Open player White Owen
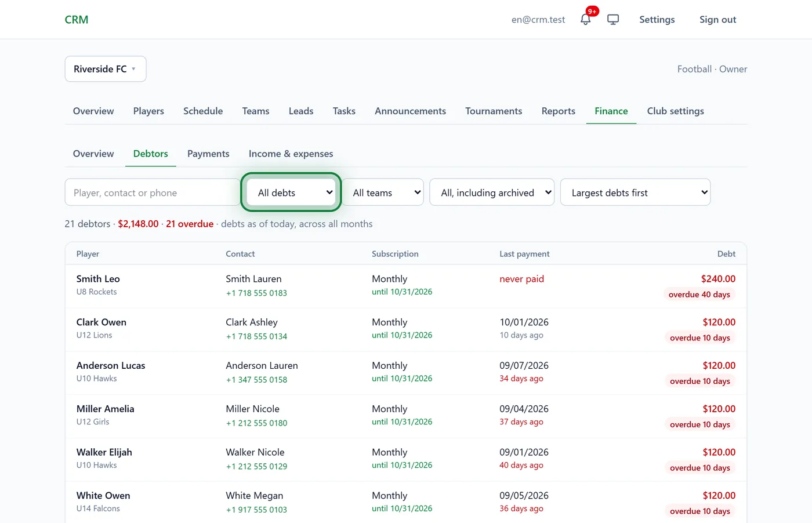This screenshot has width=812, height=523. [x=103, y=496]
